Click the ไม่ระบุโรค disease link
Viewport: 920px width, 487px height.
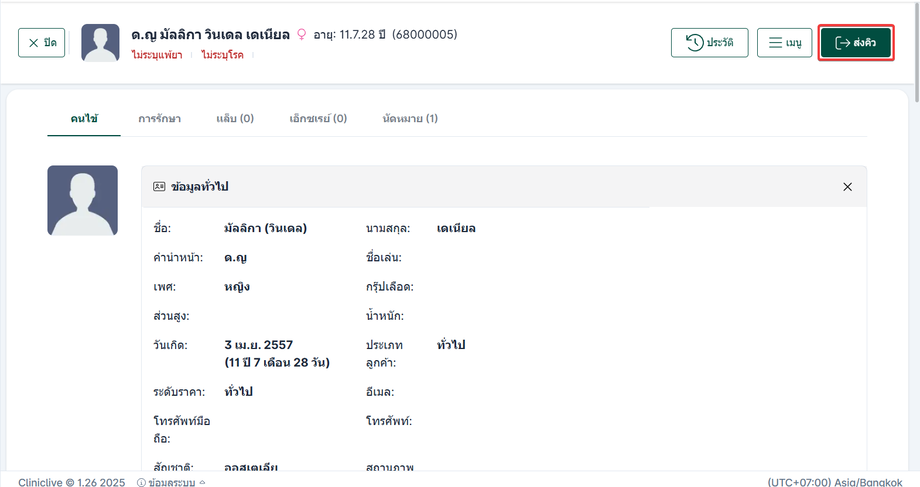point(224,55)
